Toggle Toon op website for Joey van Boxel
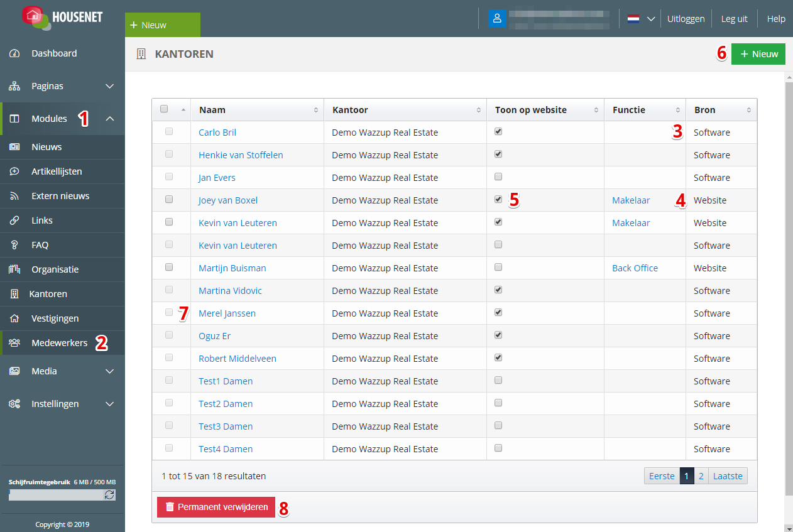793x532 pixels. pos(498,200)
